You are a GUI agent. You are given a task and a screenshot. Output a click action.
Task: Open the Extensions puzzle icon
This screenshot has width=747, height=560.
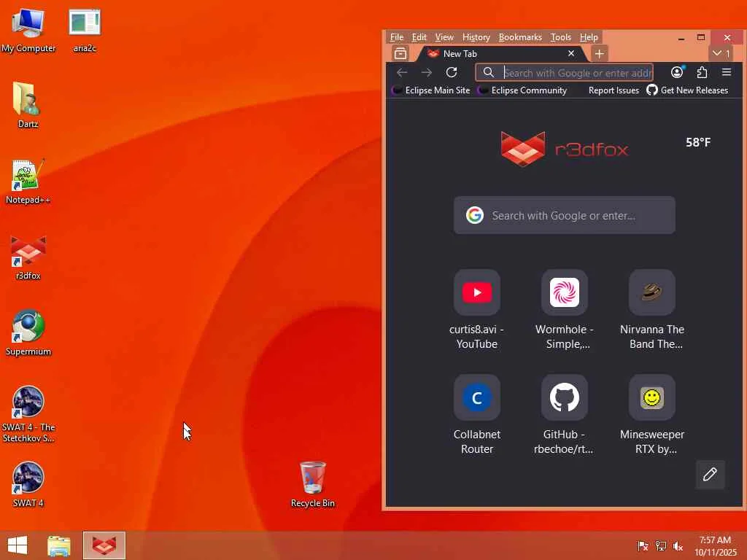point(702,72)
